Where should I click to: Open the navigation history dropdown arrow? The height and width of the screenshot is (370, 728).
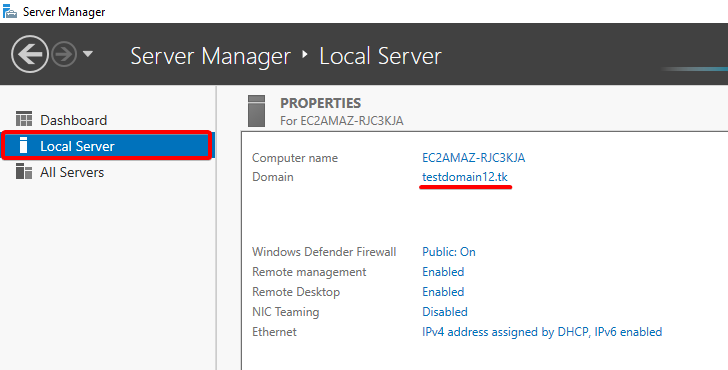click(88, 54)
